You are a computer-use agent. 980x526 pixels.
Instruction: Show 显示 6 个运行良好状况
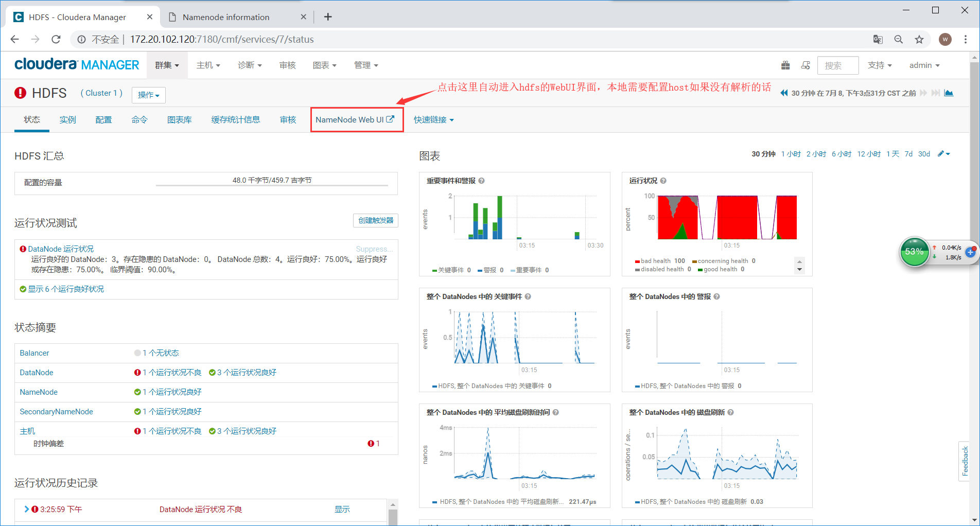point(66,289)
